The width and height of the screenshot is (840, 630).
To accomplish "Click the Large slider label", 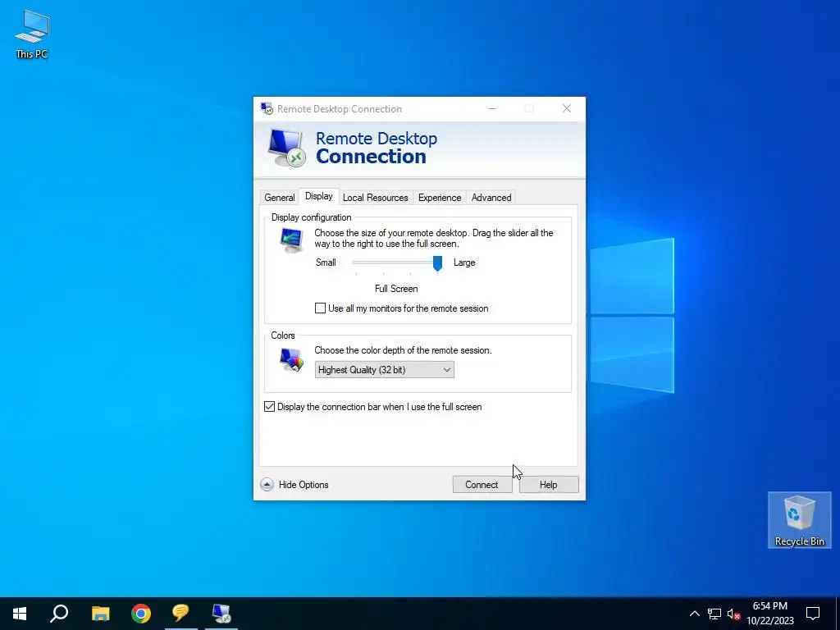I will (x=464, y=262).
